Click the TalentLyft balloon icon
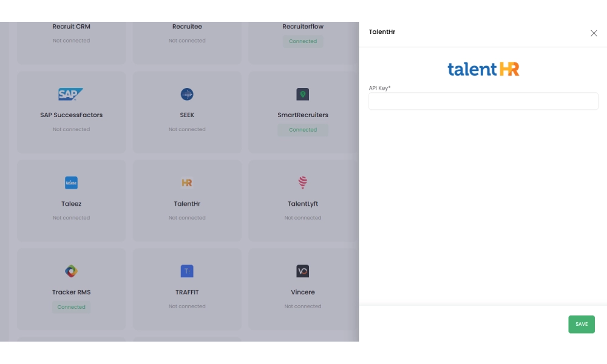 pos(303,182)
